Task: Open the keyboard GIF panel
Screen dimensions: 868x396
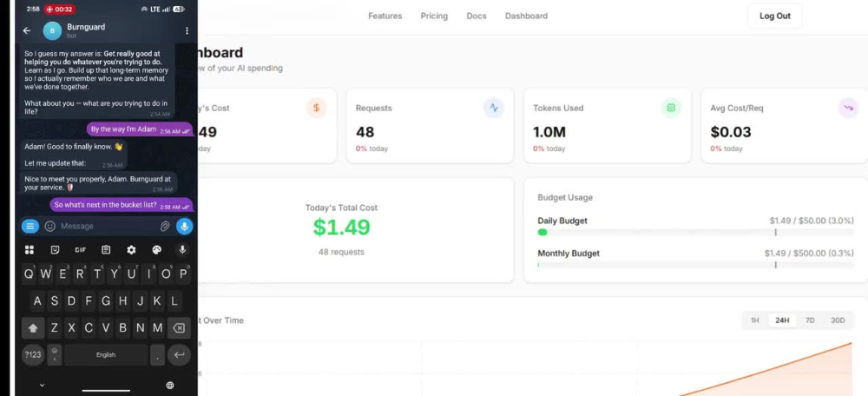Action: coord(80,250)
